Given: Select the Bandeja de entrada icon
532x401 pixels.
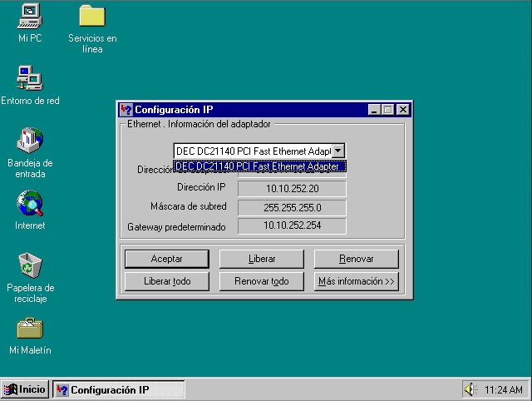Looking at the screenshot, I should [30, 141].
